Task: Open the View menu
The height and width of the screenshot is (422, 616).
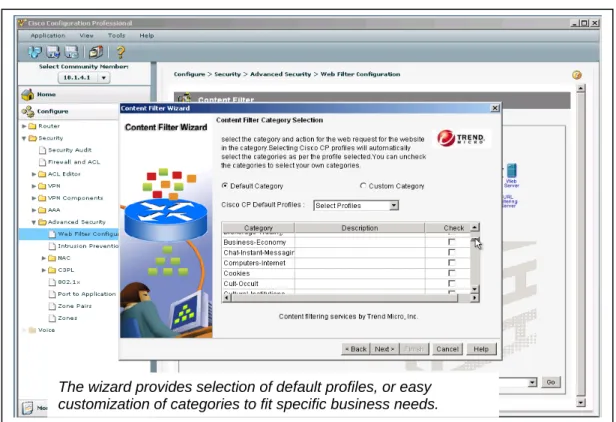Action: tap(86, 36)
